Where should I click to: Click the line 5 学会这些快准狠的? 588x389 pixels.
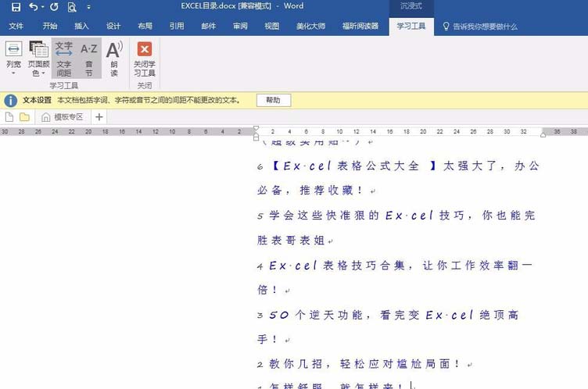[396, 215]
